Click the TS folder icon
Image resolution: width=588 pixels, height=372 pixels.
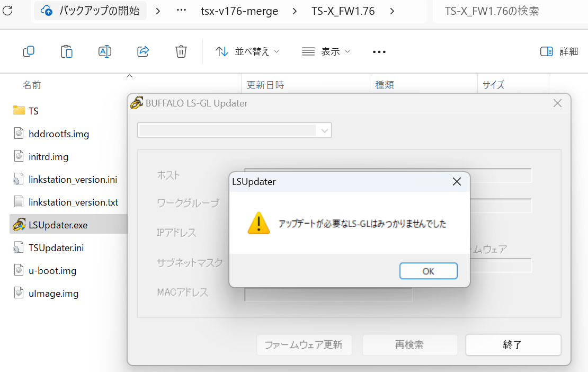[x=19, y=110]
